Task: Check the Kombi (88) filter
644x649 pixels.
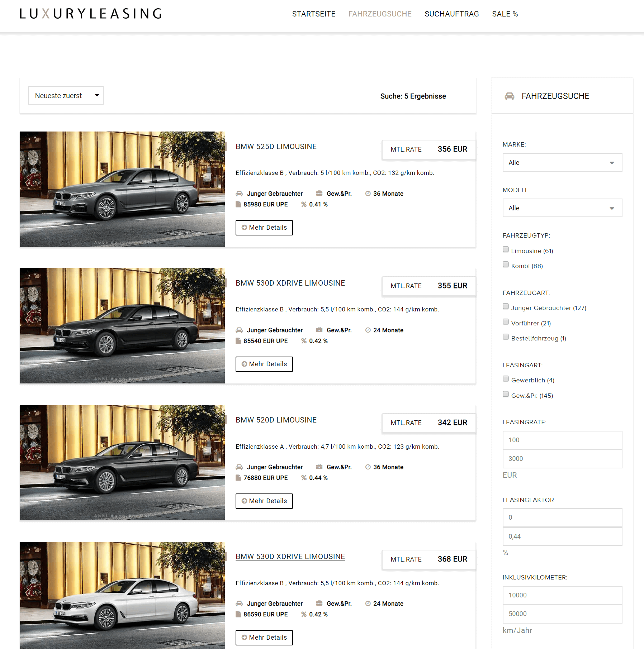Action: (506, 264)
